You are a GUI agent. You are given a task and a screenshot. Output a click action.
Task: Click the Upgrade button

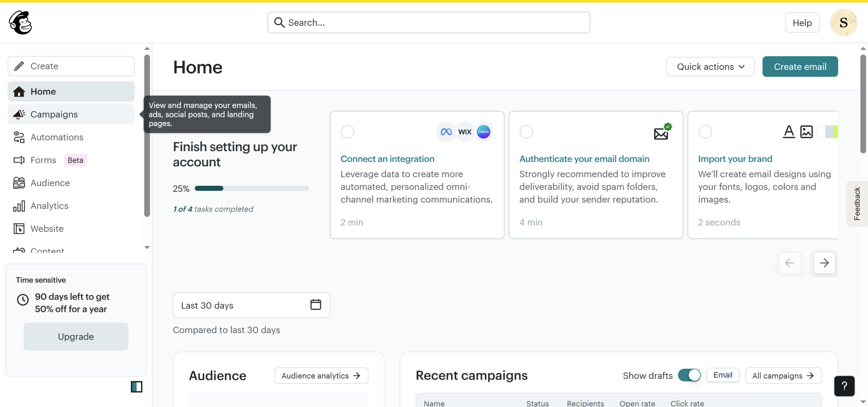pyautogui.click(x=76, y=337)
